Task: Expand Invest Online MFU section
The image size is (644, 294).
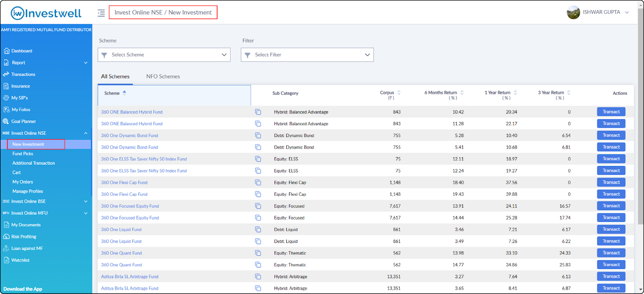Action: click(86, 213)
